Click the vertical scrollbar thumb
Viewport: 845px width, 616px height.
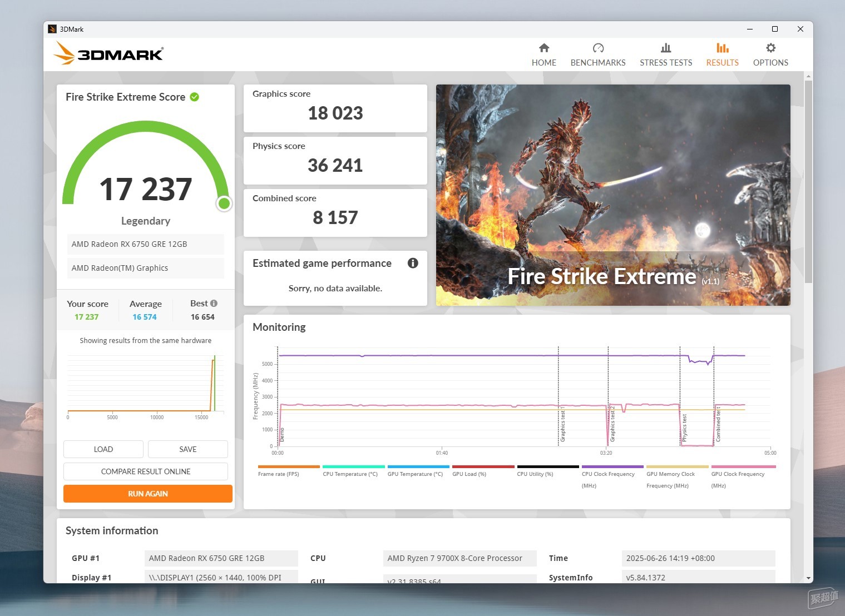click(808, 181)
